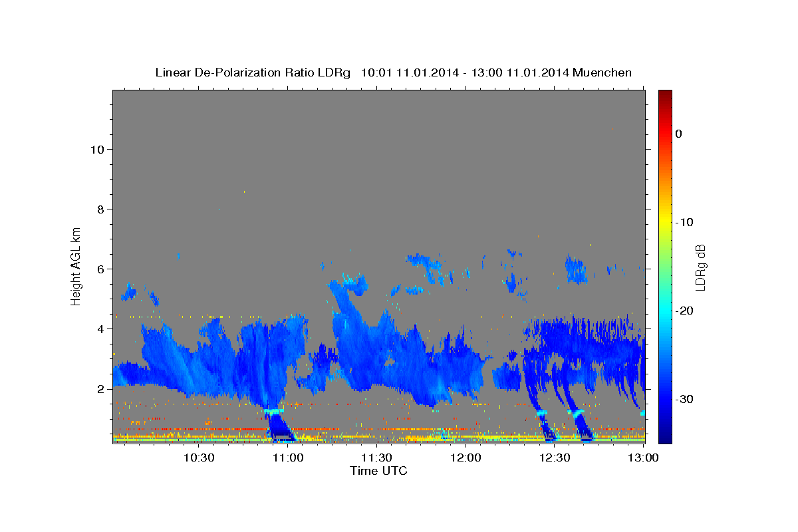The width and height of the screenshot is (798, 532).
Task: Click the '13:00' time tick label
Action: point(642,458)
